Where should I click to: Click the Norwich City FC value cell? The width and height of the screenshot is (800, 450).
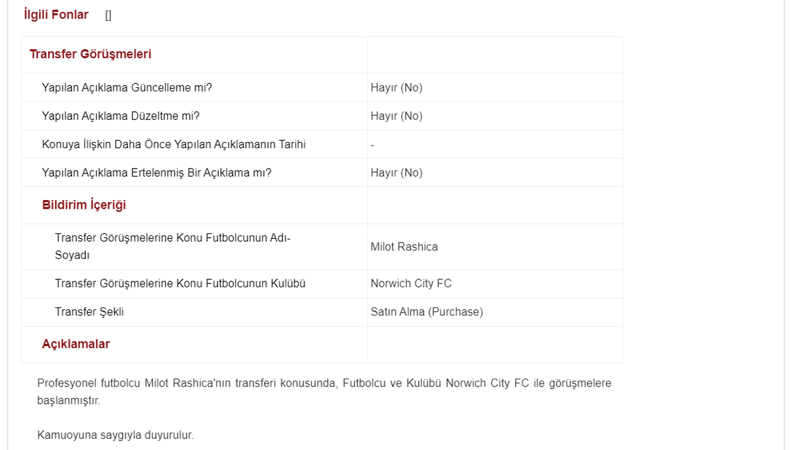(411, 284)
